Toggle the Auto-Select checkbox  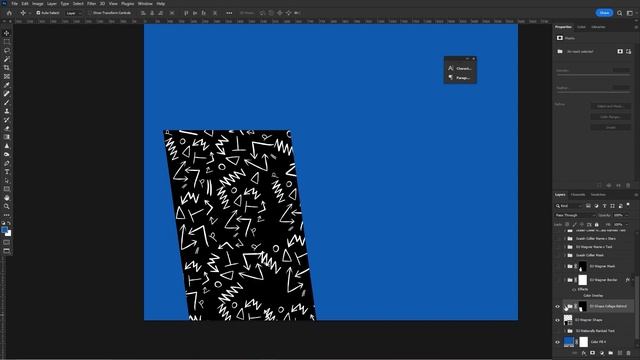38,13
